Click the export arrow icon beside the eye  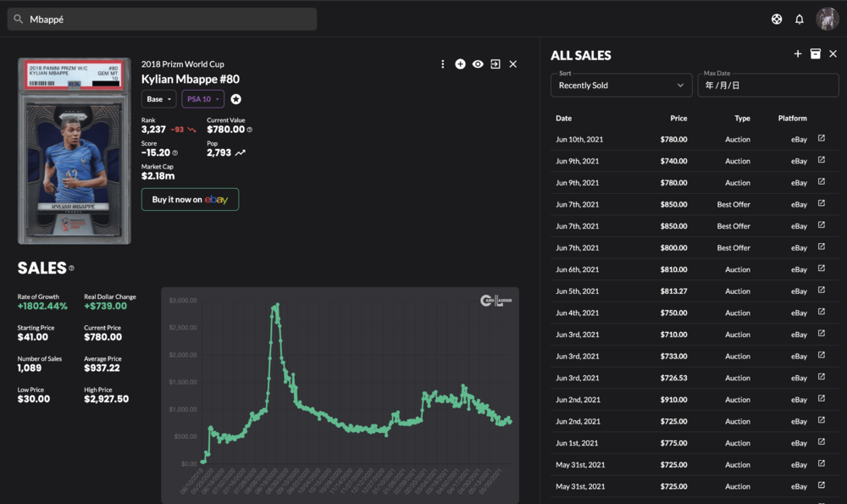(495, 64)
